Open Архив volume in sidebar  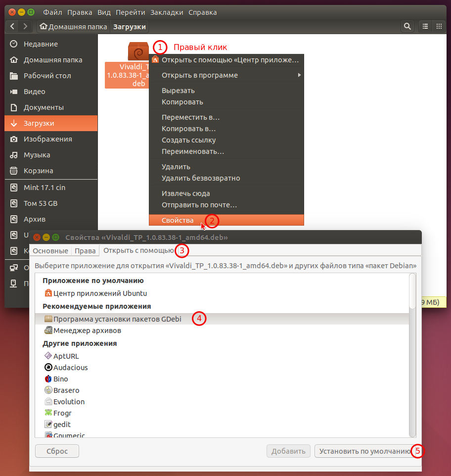(x=51, y=219)
